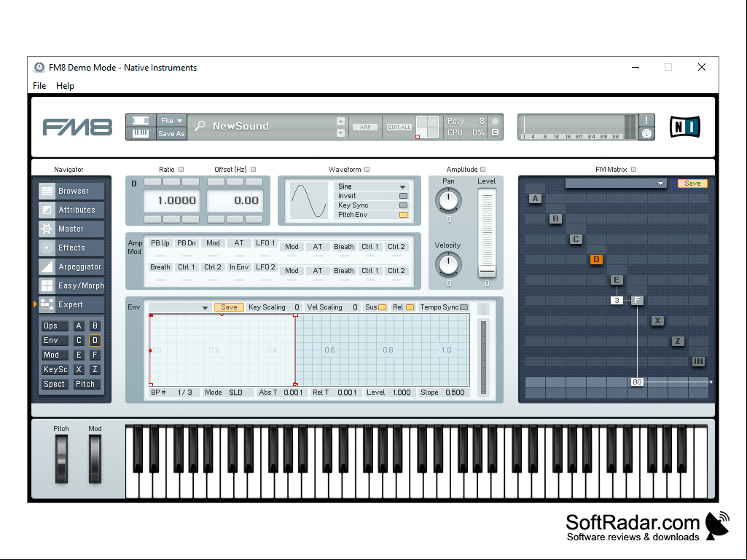The image size is (747, 560).
Task: Click the Native Instruments NI logo
Action: (x=684, y=127)
